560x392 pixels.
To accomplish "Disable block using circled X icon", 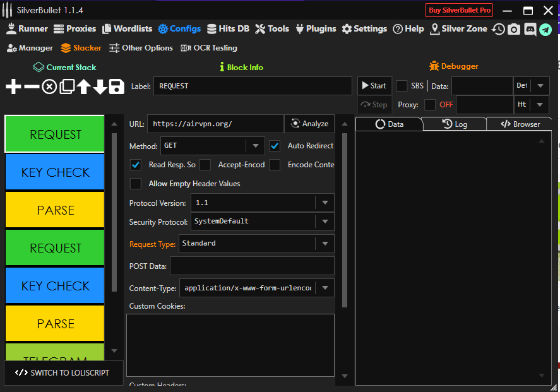I will coord(49,86).
